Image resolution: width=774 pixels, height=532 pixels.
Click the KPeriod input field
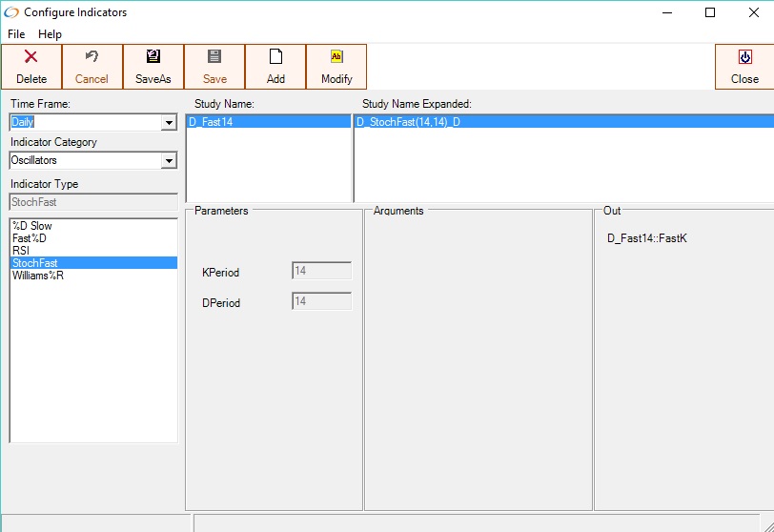[x=321, y=272]
